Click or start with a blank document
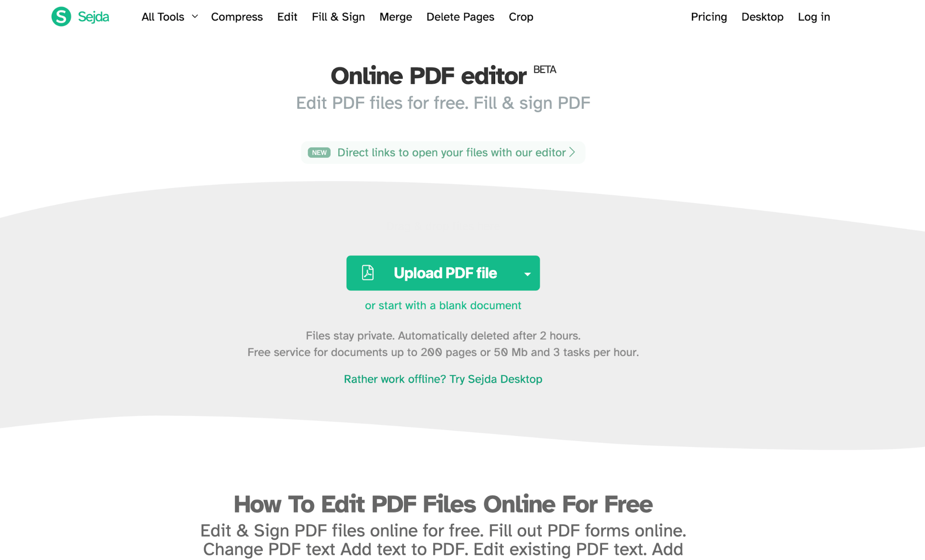 443,305
